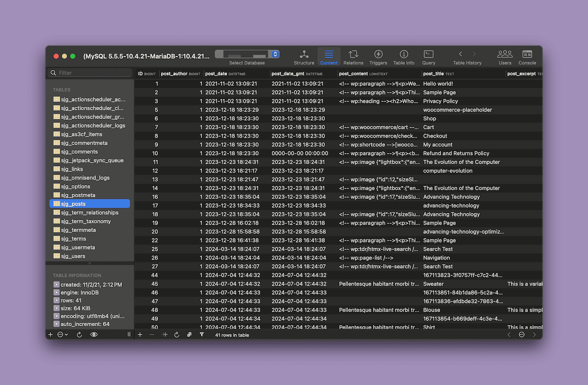Select the 'computer-evolution' title cell

[464, 171]
